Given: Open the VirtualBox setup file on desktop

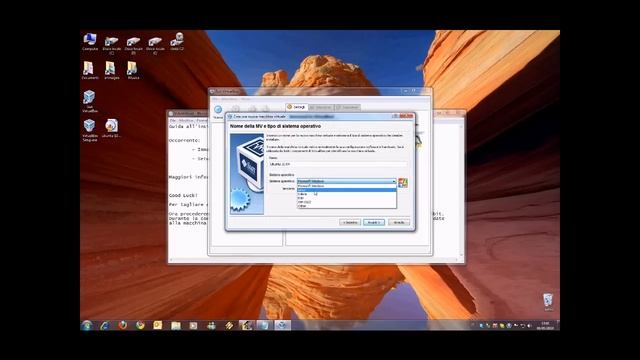Looking at the screenshot, I should click(x=90, y=130).
